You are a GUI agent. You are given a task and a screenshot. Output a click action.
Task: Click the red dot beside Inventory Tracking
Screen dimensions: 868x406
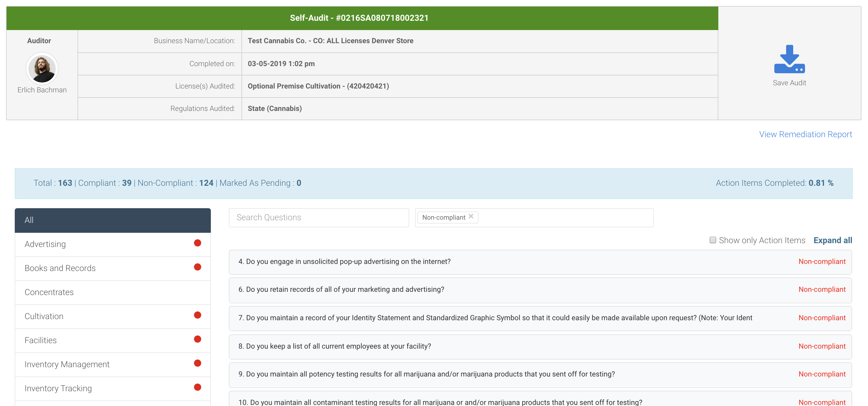[x=197, y=387]
